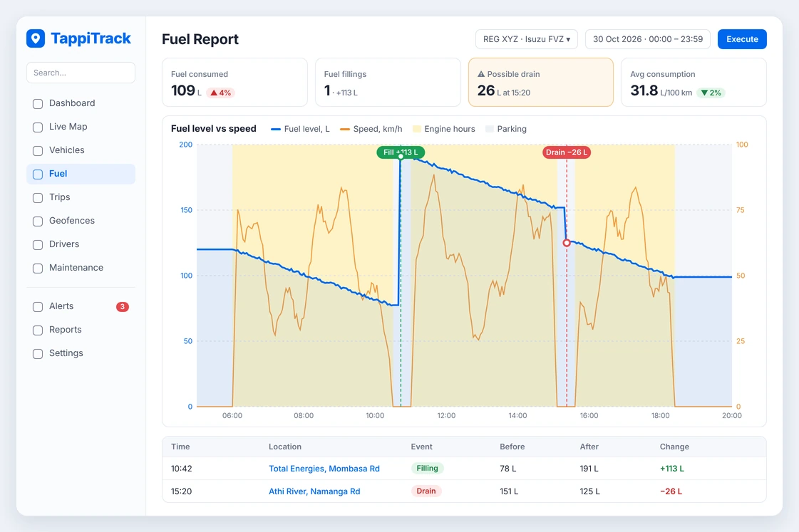Click the Filling event tag
The image size is (799, 532).
[427, 468]
